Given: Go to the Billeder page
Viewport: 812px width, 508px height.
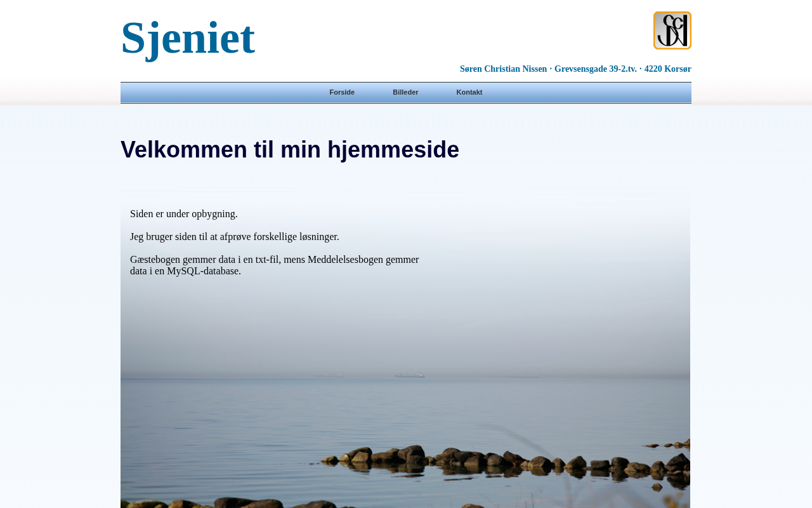Looking at the screenshot, I should point(405,92).
